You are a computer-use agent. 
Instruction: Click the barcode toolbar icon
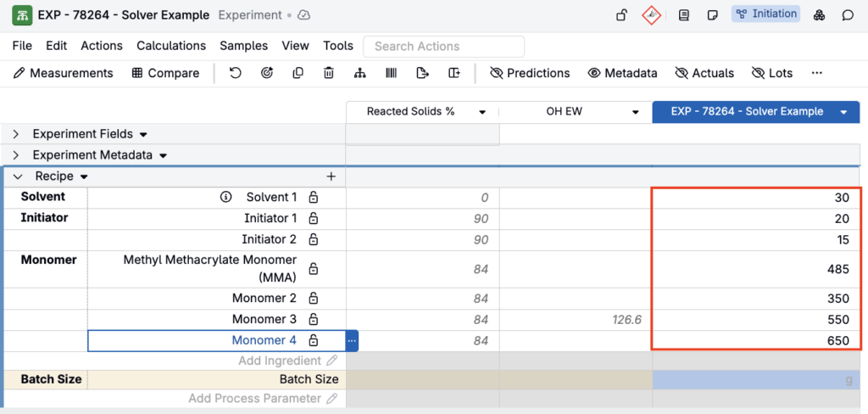click(391, 73)
